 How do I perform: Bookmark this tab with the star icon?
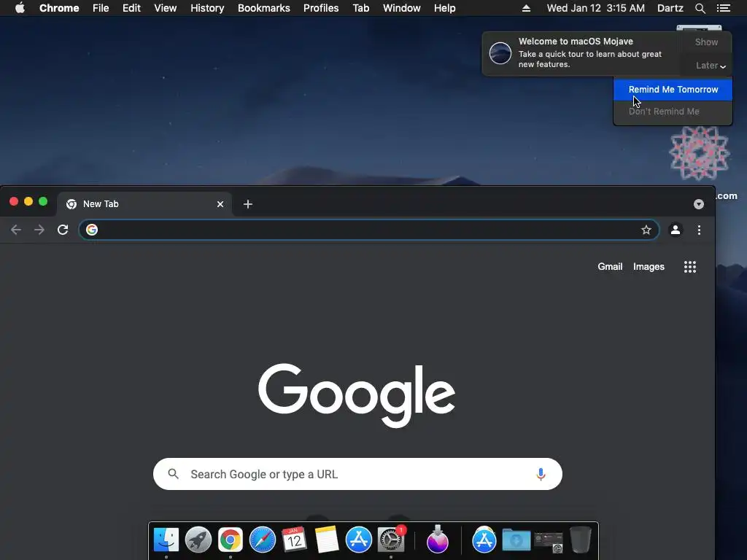click(646, 230)
